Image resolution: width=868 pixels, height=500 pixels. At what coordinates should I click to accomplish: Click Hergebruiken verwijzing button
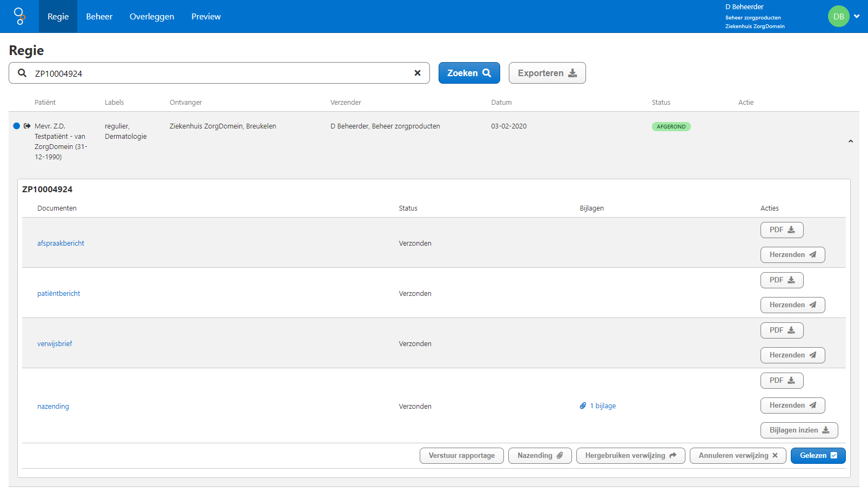(630, 456)
